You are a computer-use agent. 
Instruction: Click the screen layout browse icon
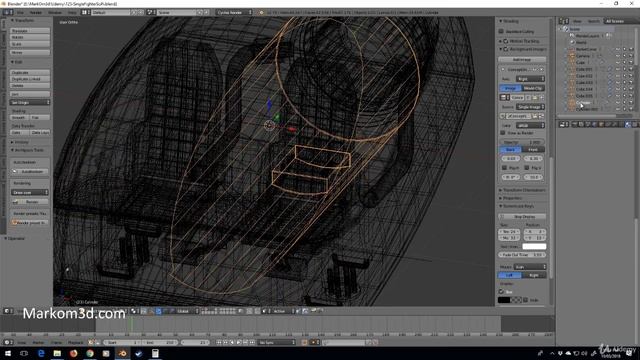point(85,13)
